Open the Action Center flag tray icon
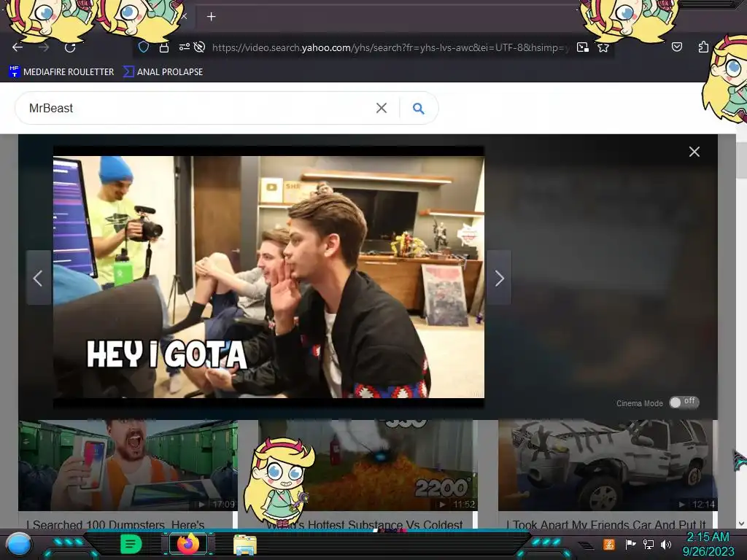Image resolution: width=747 pixels, height=560 pixels. point(630,544)
